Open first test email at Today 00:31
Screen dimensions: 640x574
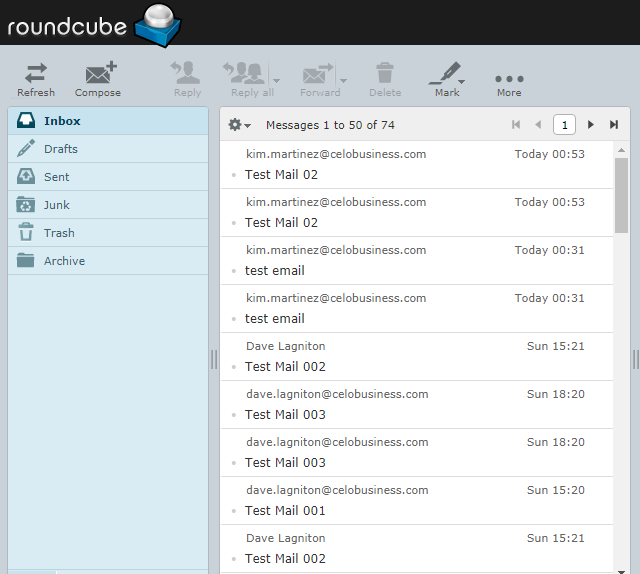pyautogui.click(x=417, y=260)
